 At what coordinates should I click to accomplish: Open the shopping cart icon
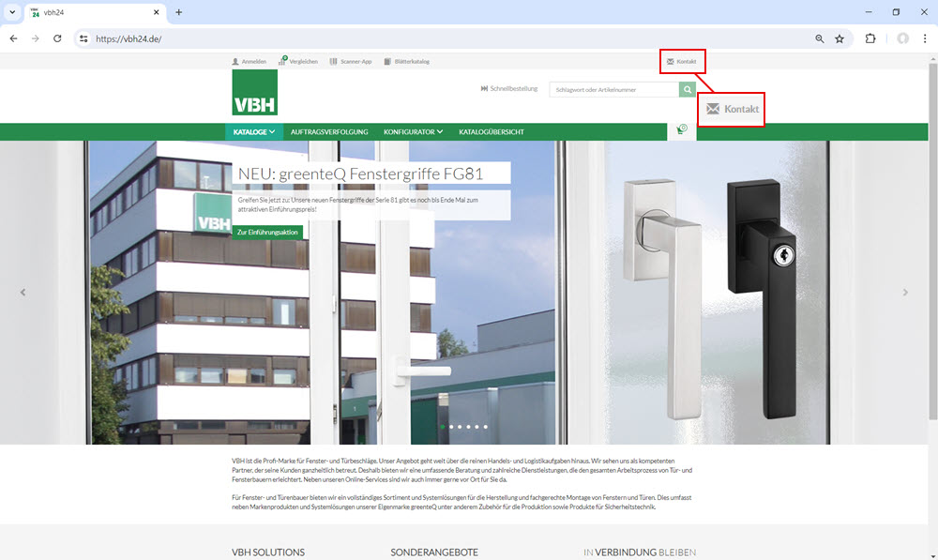(x=682, y=130)
